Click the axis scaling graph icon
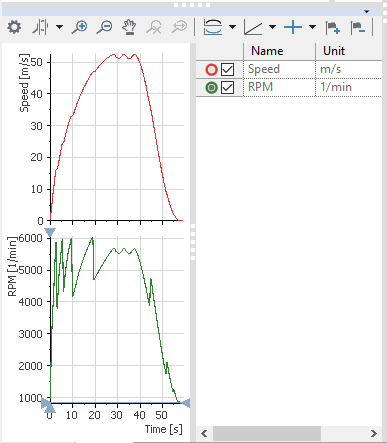The height and width of the screenshot is (443, 387). pyautogui.click(x=253, y=27)
